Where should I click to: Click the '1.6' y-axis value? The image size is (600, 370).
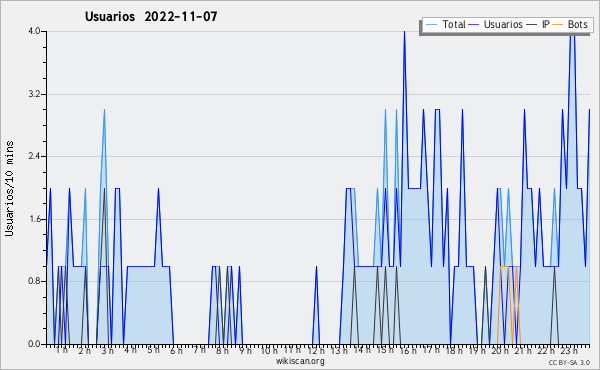[x=34, y=219]
